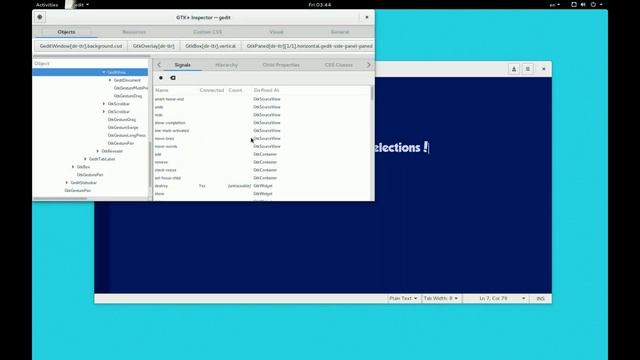Click GtkPaned horizontal gedit-side-panel breadcrumb button
The height and width of the screenshot is (360, 640).
tap(308, 46)
